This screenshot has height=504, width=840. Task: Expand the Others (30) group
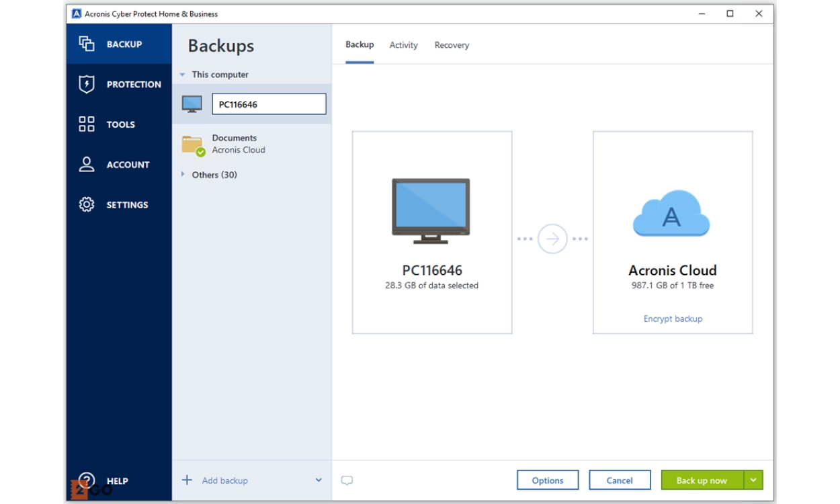(183, 175)
